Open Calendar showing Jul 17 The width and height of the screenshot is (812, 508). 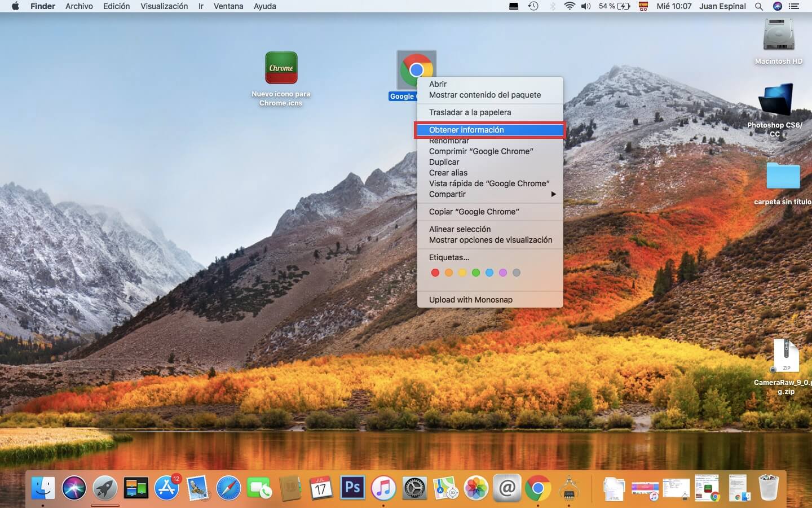click(321, 488)
